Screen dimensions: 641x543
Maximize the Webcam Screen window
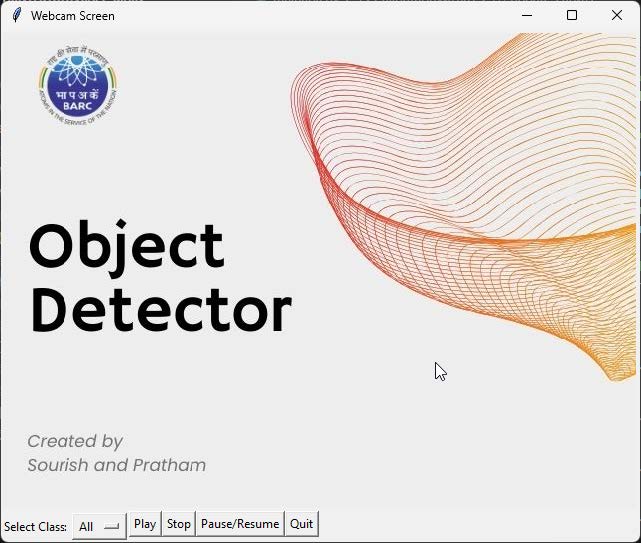(x=572, y=16)
